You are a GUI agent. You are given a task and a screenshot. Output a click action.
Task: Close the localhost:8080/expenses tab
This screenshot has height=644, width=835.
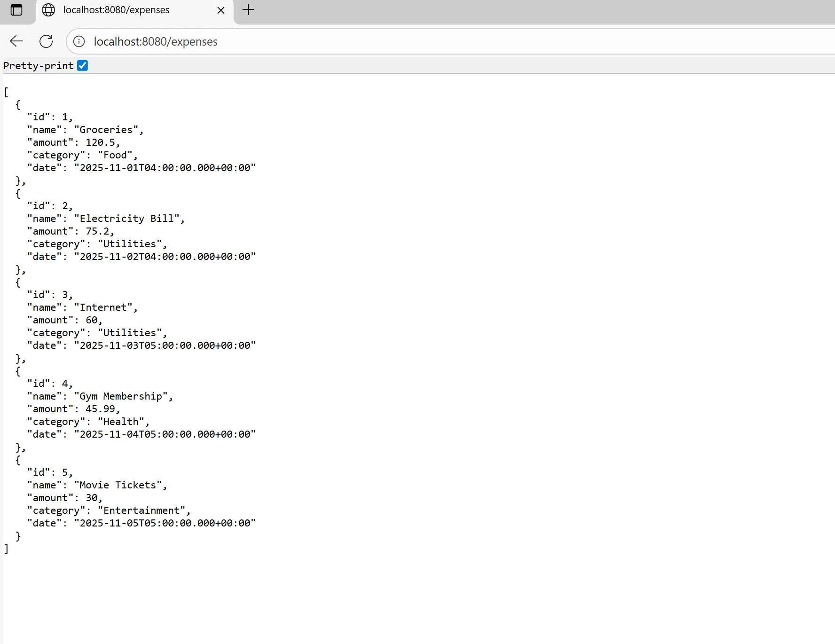(220, 10)
